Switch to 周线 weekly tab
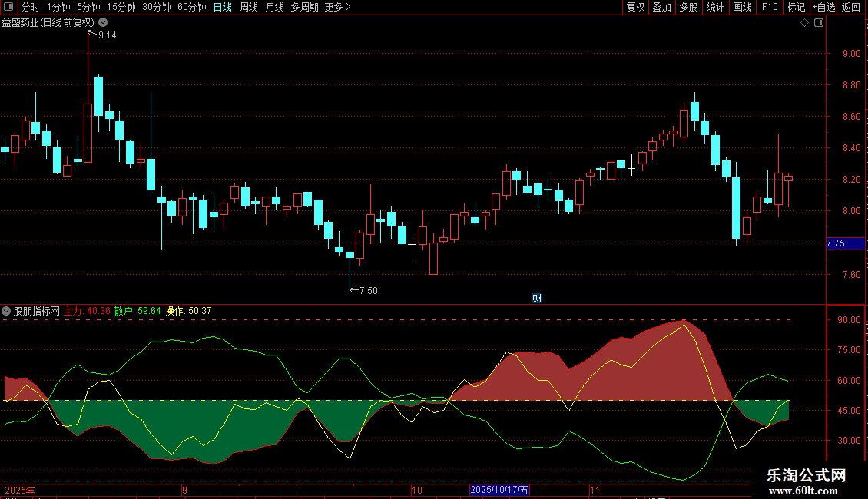 249,7
